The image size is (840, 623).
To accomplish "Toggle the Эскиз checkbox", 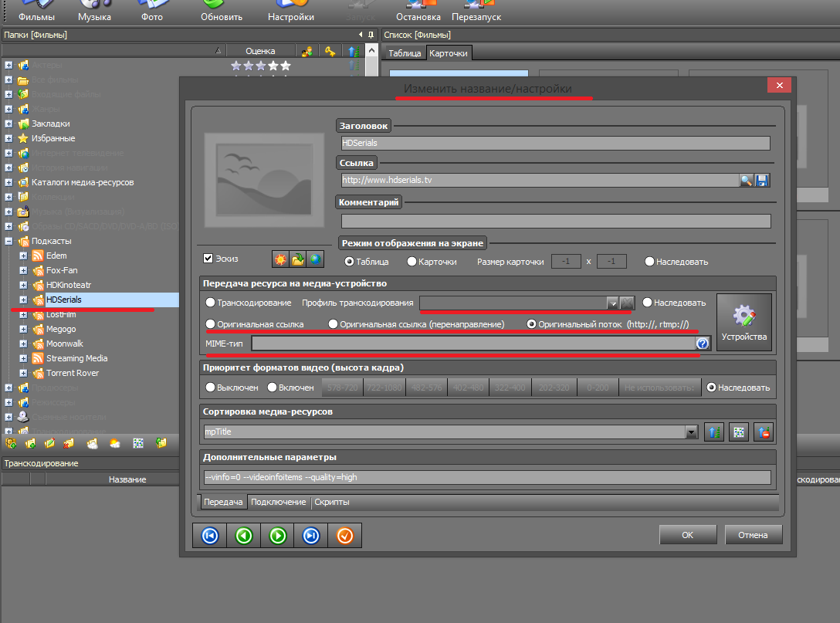I will 208,259.
